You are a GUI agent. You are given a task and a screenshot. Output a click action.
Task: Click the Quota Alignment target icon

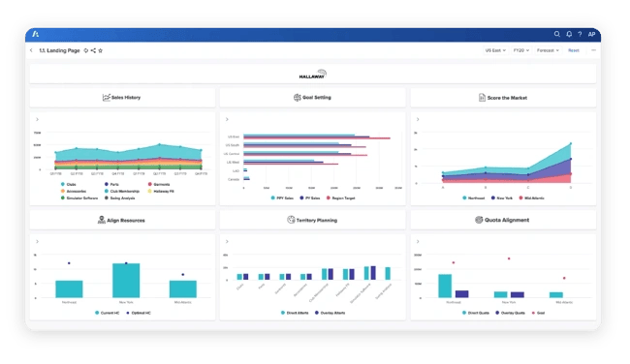[479, 220]
